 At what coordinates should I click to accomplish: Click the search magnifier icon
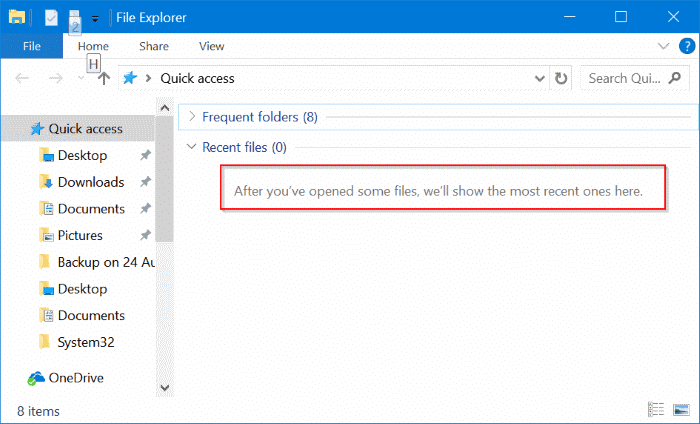tap(675, 78)
